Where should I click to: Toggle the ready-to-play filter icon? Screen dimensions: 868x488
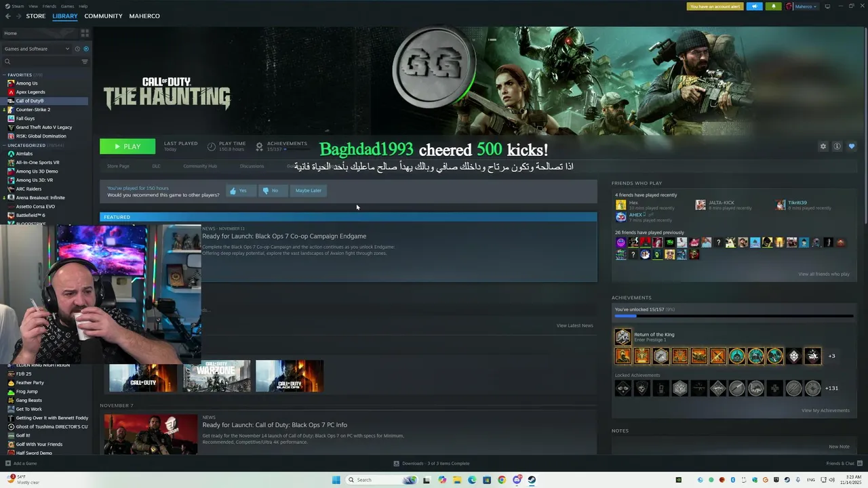click(85, 49)
